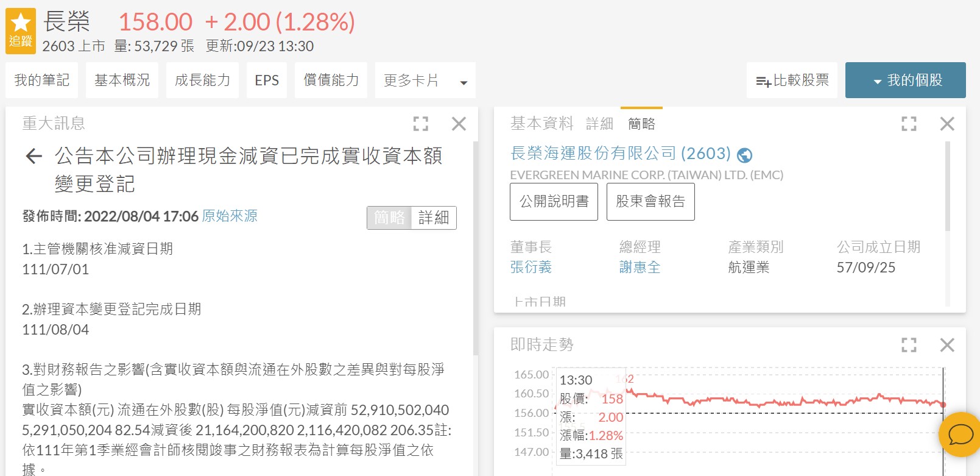Maximize the 即時走勢 chart panel
Image resolution: width=980 pixels, height=476 pixels.
tap(909, 345)
